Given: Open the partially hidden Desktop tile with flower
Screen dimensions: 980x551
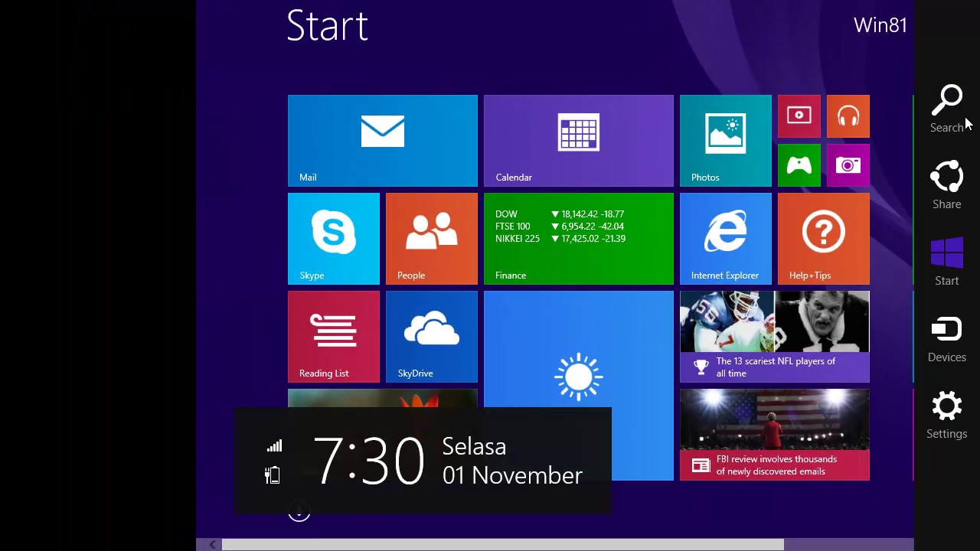Looking at the screenshot, I should (383, 398).
